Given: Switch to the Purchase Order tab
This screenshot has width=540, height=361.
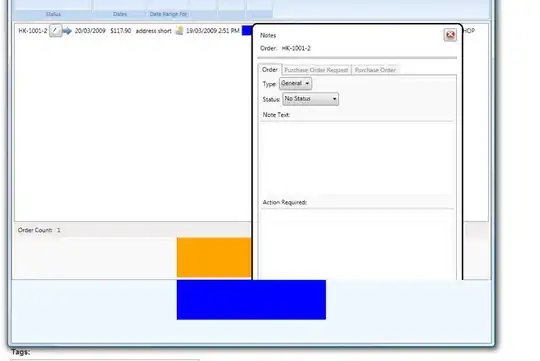Looking at the screenshot, I should pyautogui.click(x=375, y=70).
